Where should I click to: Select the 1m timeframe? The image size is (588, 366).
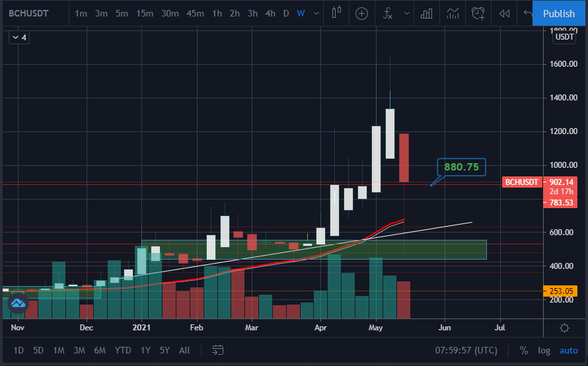(81, 13)
